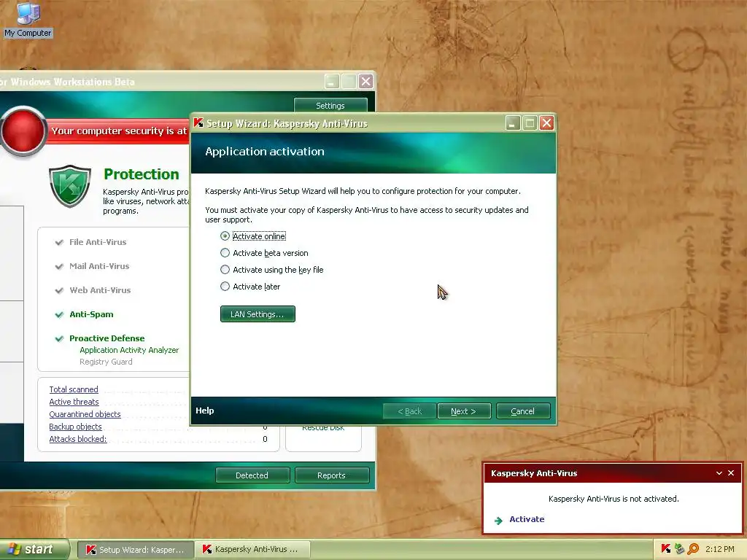Open Reports in the Kaspersky main window

tap(332, 475)
